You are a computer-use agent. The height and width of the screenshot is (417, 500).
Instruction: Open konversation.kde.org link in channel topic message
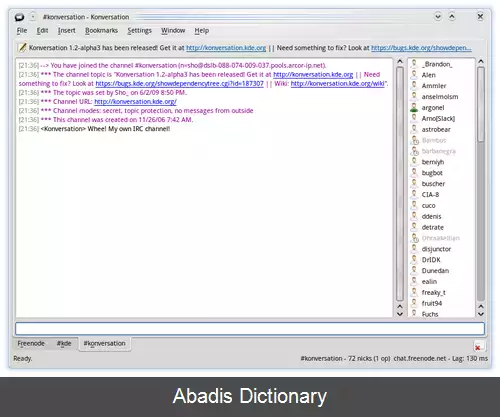tap(313, 75)
